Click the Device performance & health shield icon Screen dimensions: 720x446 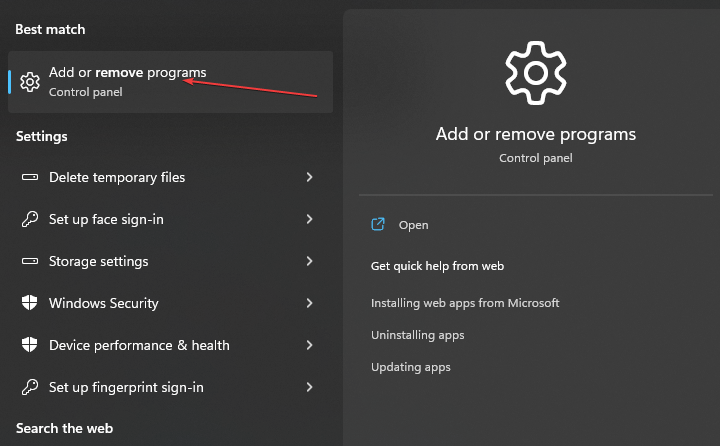30,345
